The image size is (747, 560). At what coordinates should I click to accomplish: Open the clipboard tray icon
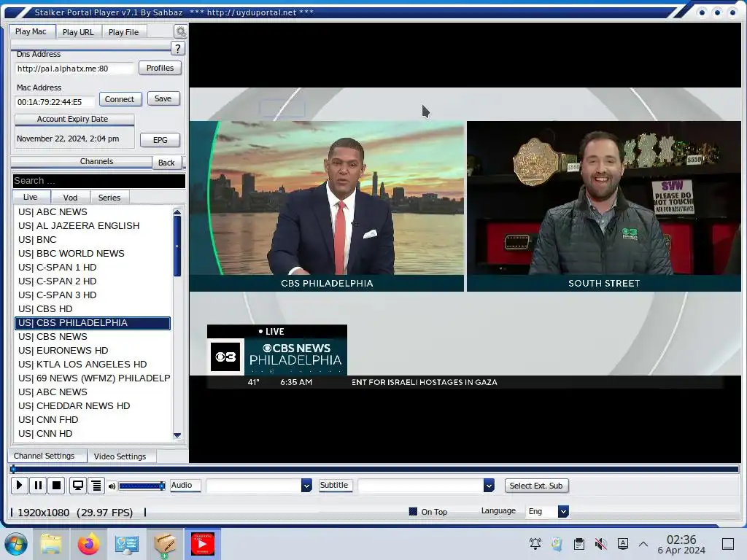pyautogui.click(x=578, y=544)
